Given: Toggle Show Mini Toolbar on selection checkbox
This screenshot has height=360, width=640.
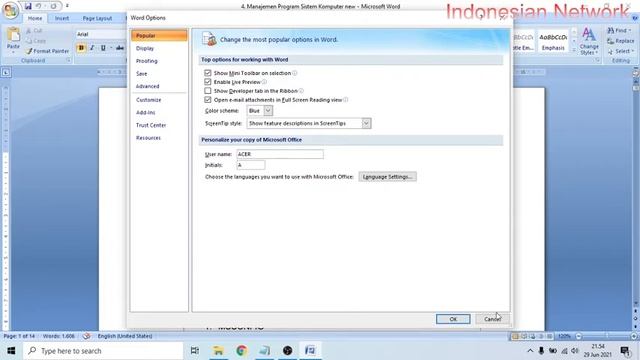Looking at the screenshot, I should point(208,73).
